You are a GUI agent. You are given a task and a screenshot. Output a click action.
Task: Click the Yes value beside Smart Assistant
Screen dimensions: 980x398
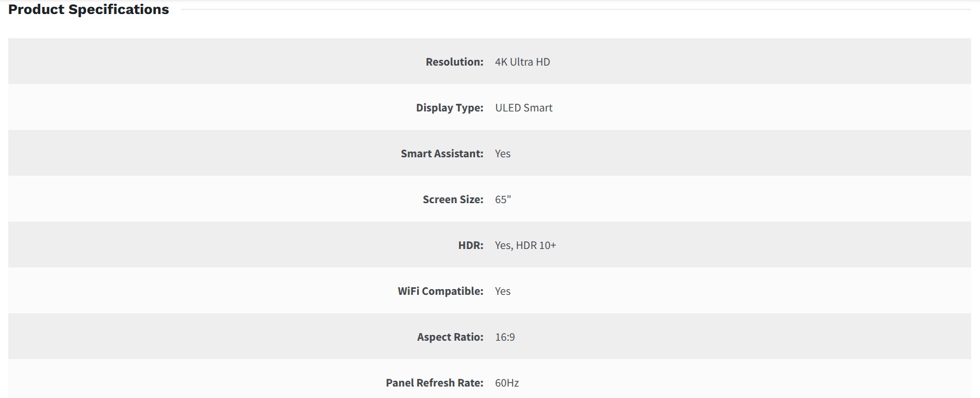point(502,153)
